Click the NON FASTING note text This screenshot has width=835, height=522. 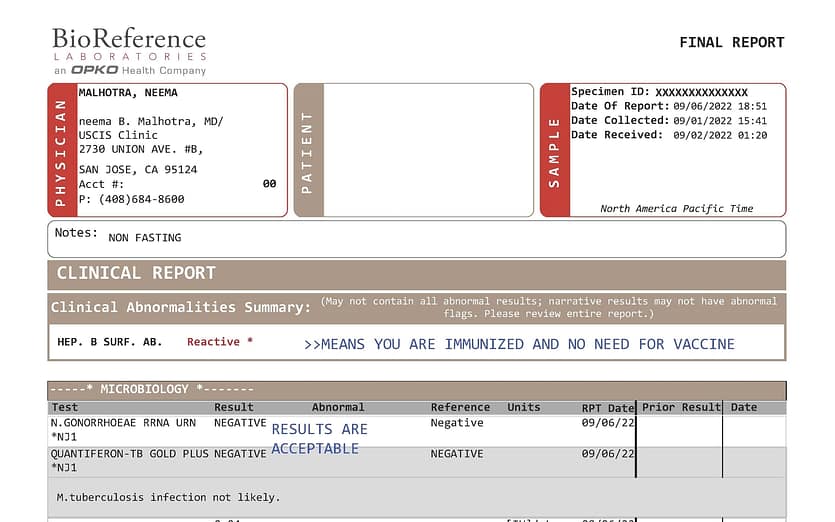(145, 238)
